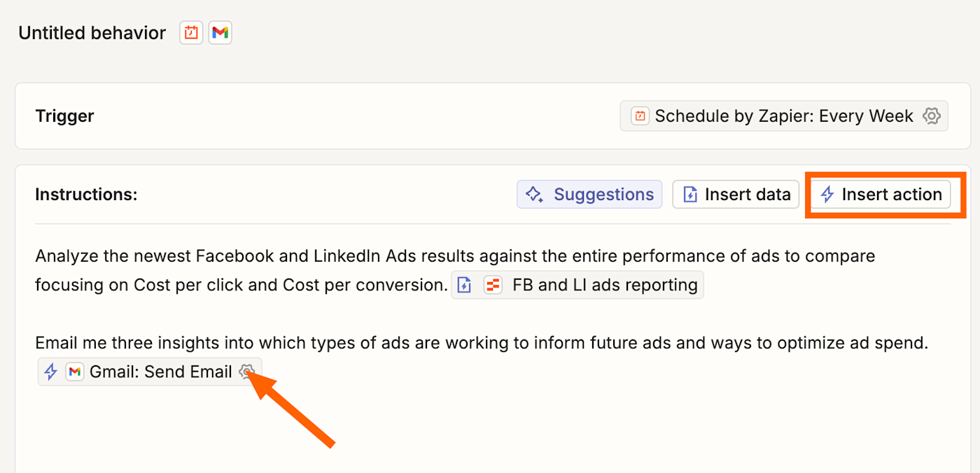Select the FB and LI ads reporting chip
The image size is (980, 473).
605,285
